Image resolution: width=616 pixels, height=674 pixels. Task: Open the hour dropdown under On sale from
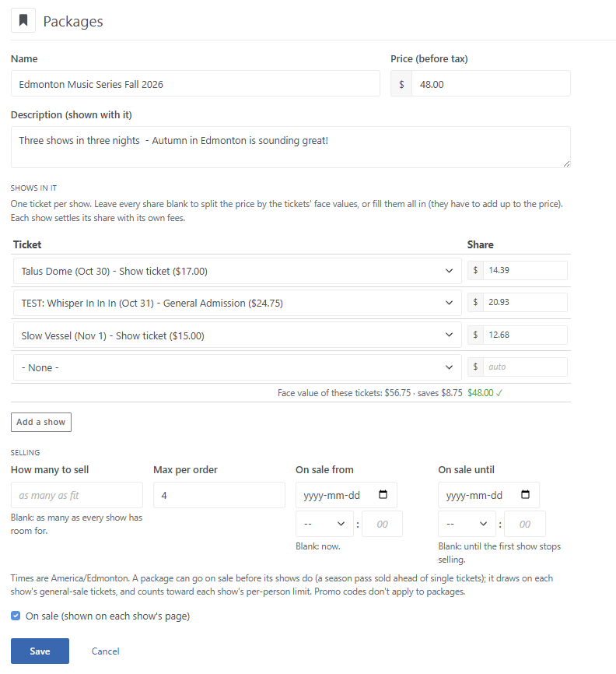pos(324,524)
